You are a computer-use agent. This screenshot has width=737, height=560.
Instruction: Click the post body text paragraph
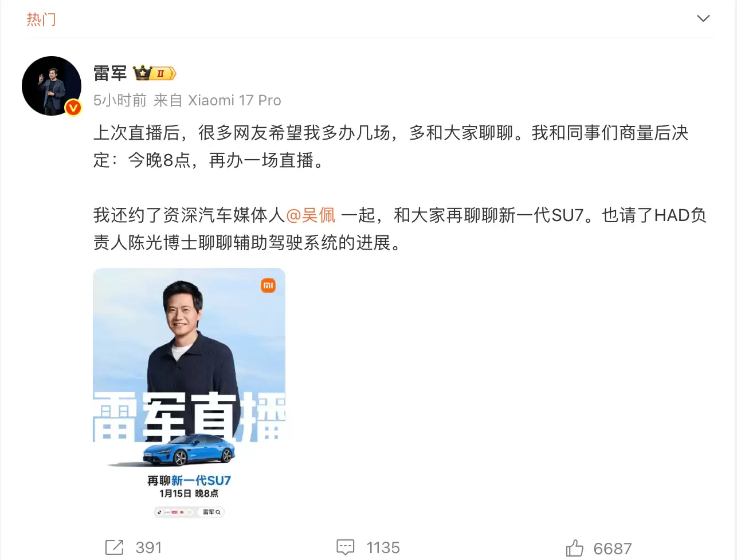pos(400,188)
